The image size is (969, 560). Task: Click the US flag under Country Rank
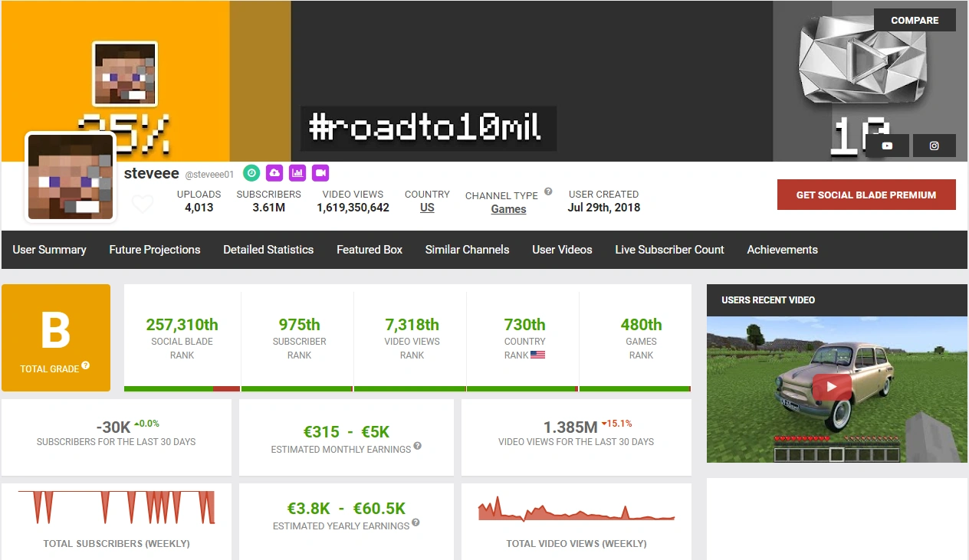click(537, 355)
